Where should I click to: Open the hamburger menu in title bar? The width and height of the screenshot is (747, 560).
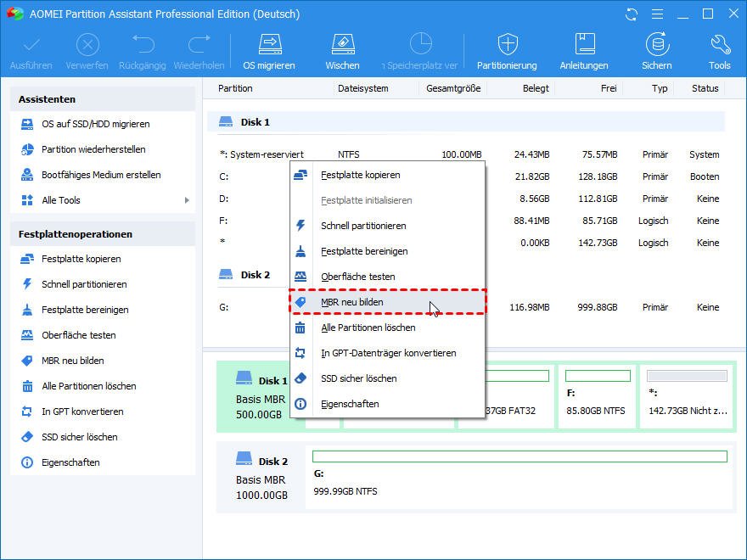coord(656,14)
